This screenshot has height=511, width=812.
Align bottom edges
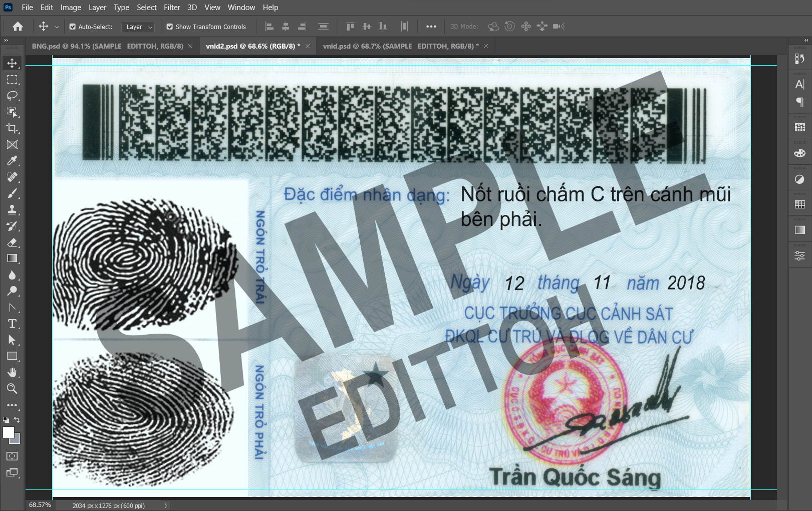pyautogui.click(x=383, y=27)
